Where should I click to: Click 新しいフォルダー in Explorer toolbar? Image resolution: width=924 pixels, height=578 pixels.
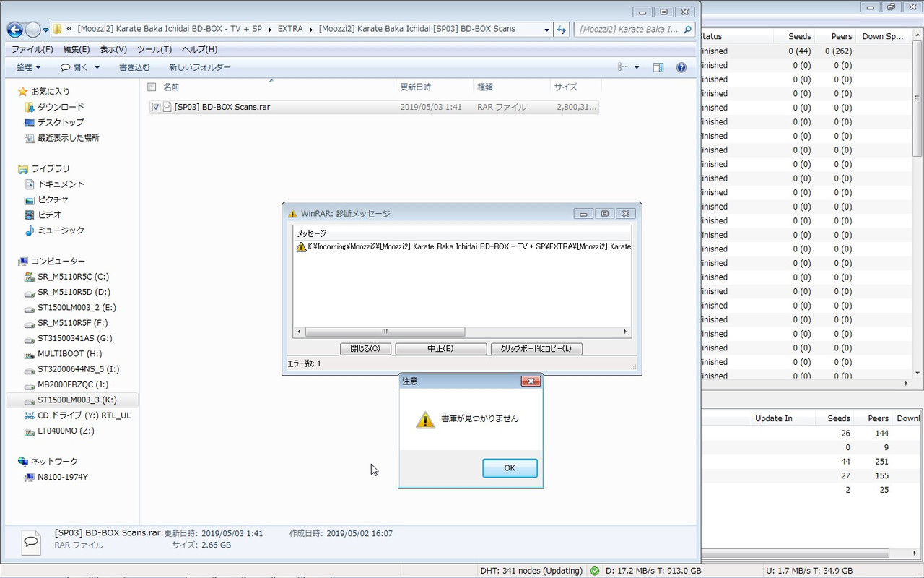(x=200, y=67)
